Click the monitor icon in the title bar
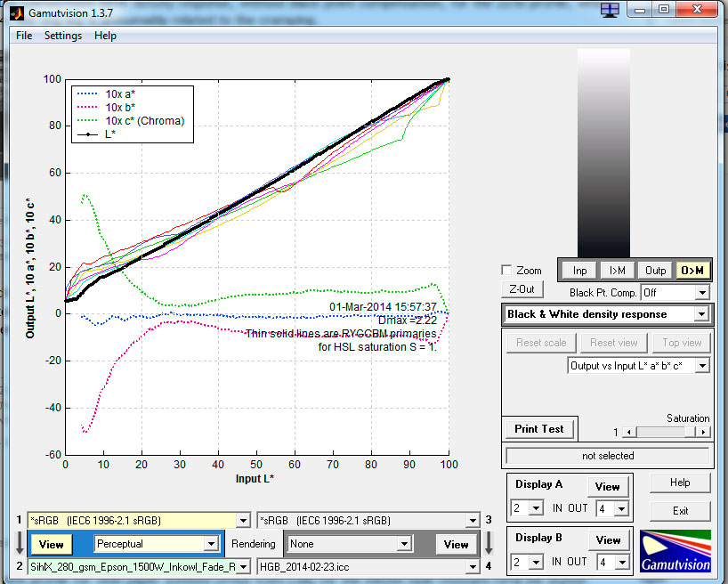The height and width of the screenshot is (584, 728). click(x=610, y=10)
